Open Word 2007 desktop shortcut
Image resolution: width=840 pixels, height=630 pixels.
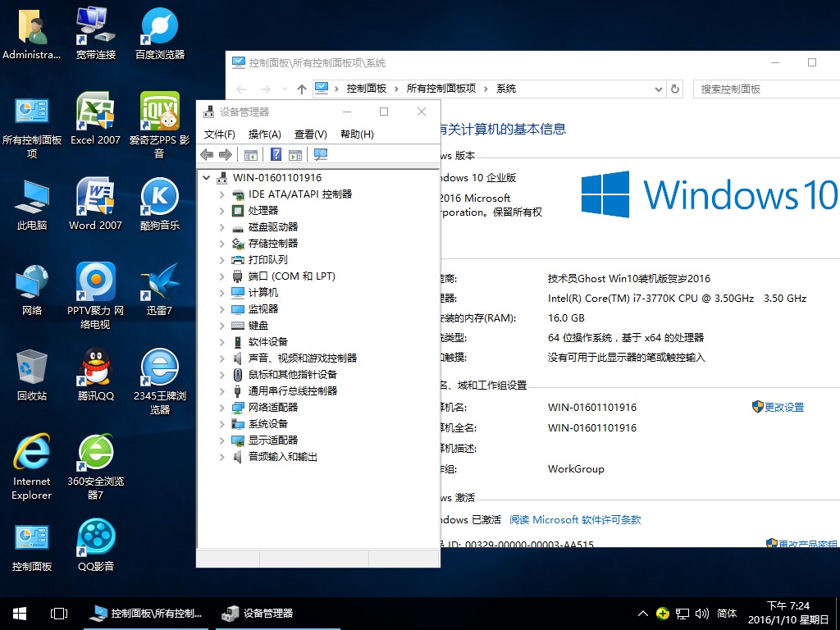[x=95, y=204]
